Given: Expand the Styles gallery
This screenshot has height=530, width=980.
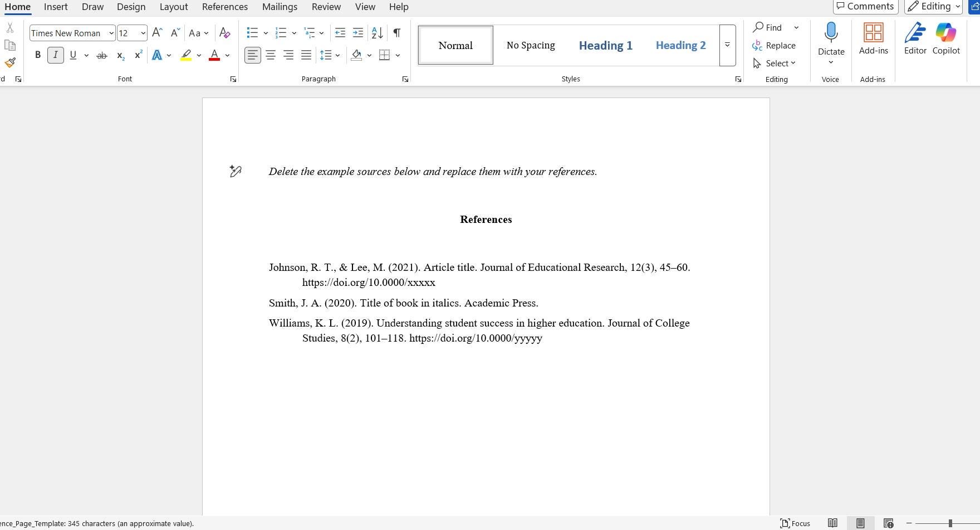Looking at the screenshot, I should click(727, 45).
